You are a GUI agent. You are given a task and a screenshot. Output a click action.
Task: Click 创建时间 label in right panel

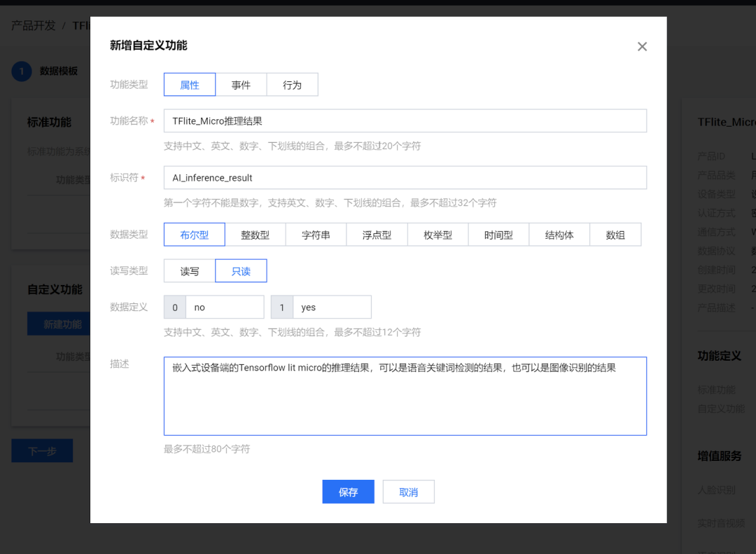[x=717, y=270]
